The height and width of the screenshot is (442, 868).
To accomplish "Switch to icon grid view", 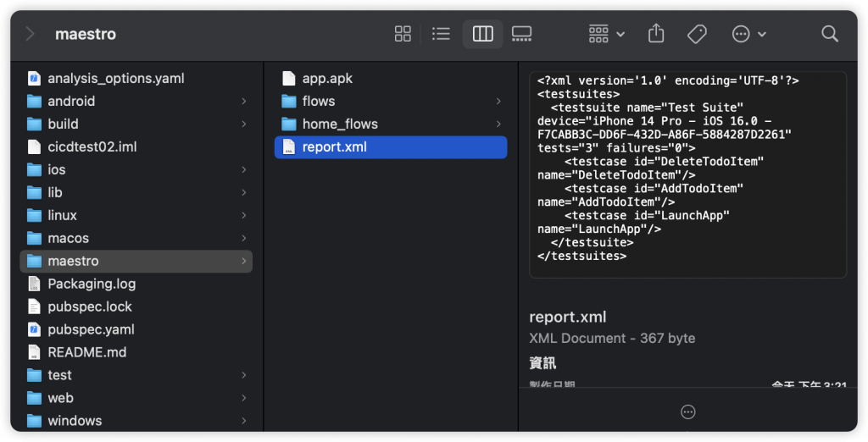I will pos(403,34).
